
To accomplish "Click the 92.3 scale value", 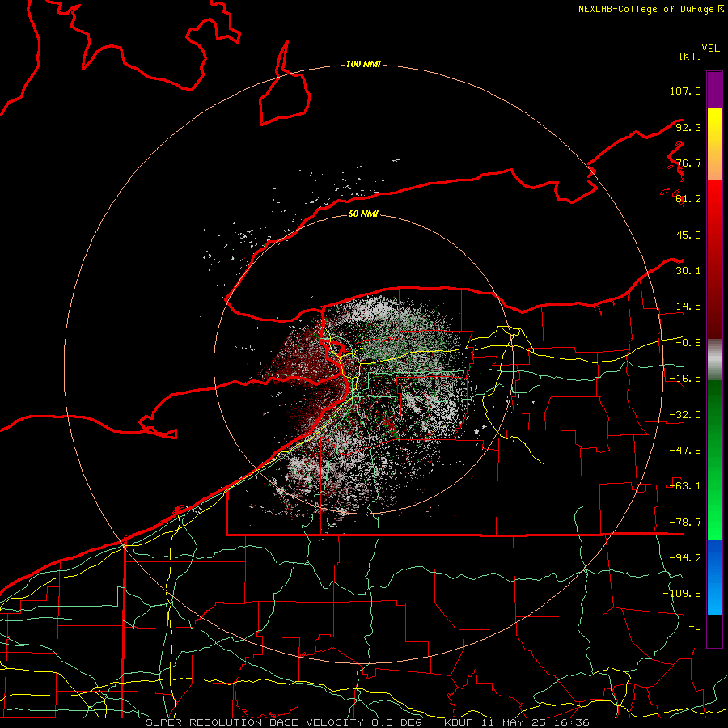I will click(x=688, y=127).
